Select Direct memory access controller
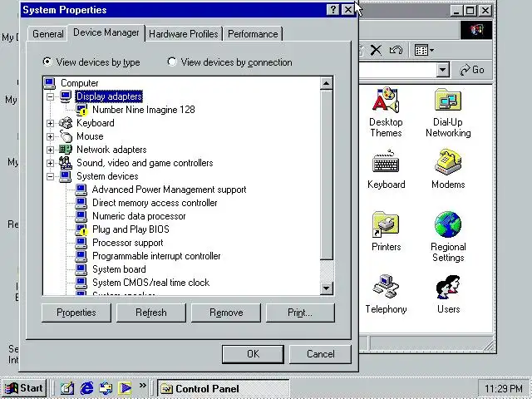 pyautogui.click(x=155, y=203)
